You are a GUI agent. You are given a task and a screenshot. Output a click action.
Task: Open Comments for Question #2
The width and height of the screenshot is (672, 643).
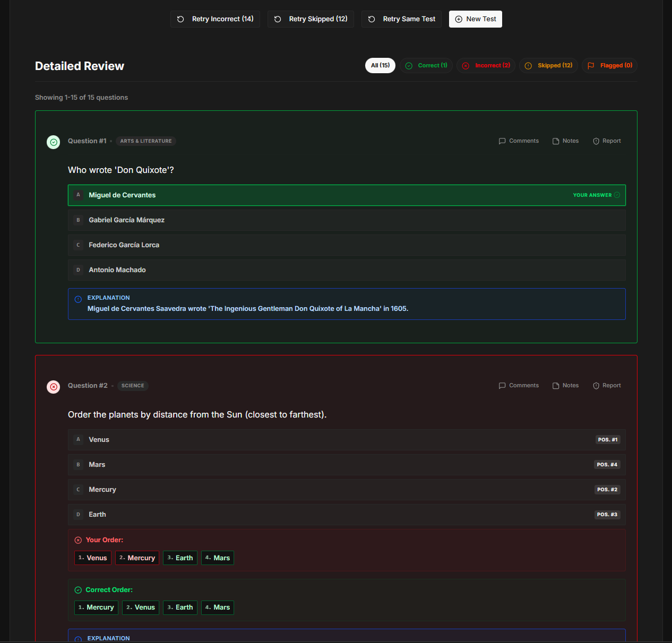519,386
